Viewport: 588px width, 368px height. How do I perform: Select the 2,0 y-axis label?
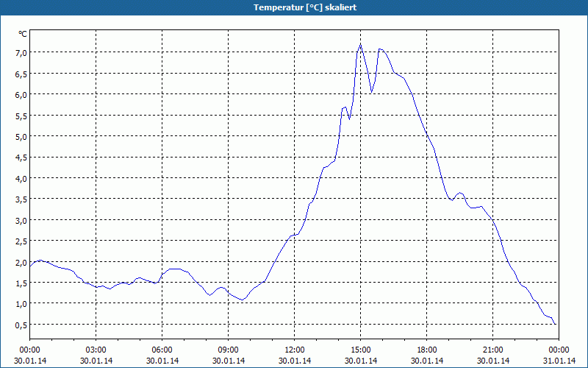click(21, 263)
